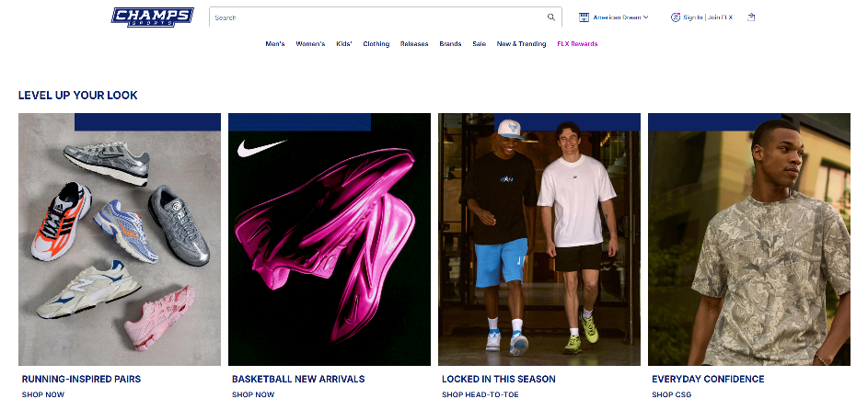Click Basketball New Arrivals heading
868x399 pixels.
(298, 379)
